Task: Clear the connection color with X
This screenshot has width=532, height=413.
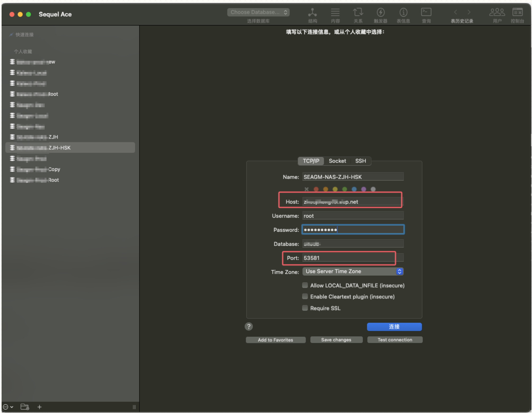Action: (307, 189)
